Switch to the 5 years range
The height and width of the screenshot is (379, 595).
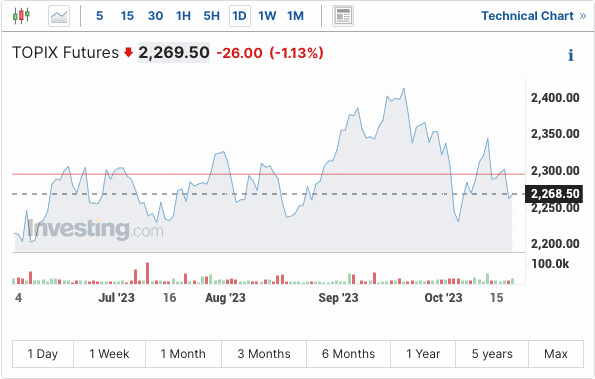492,354
